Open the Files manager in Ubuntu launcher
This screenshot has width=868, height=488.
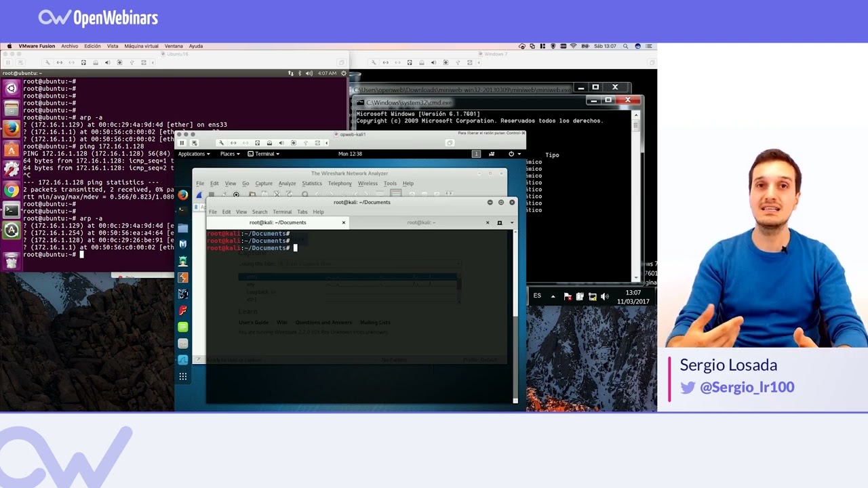click(x=11, y=108)
